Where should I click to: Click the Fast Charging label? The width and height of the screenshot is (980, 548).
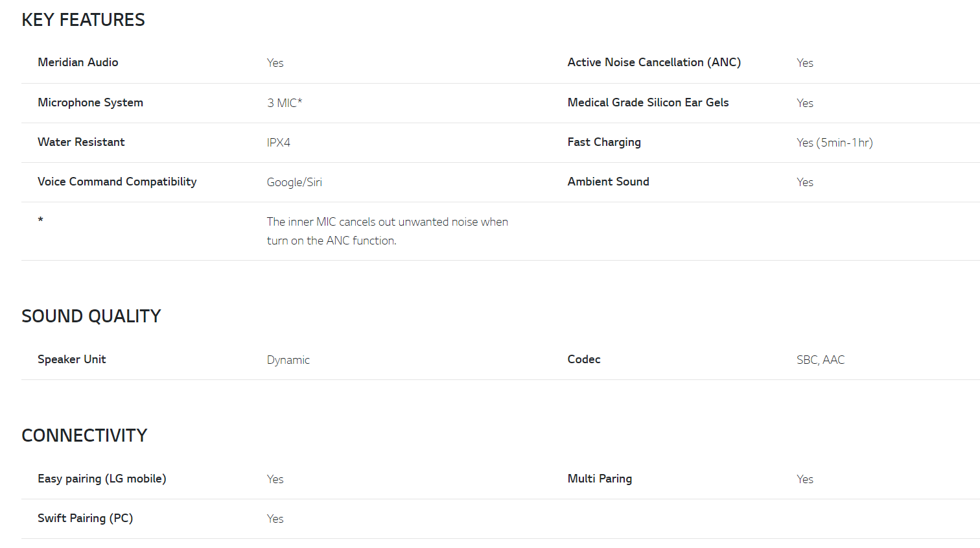[x=604, y=142]
